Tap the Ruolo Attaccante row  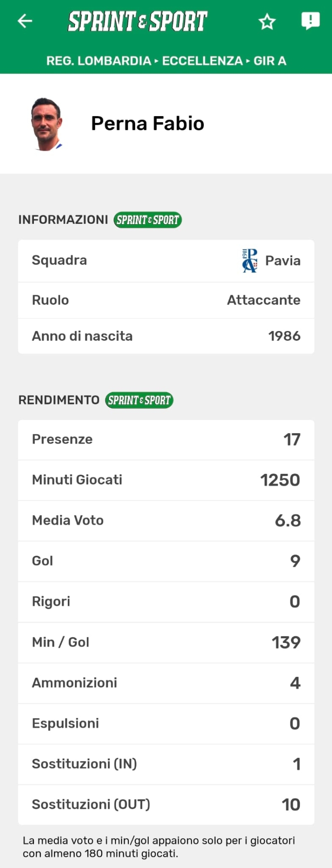click(x=166, y=300)
